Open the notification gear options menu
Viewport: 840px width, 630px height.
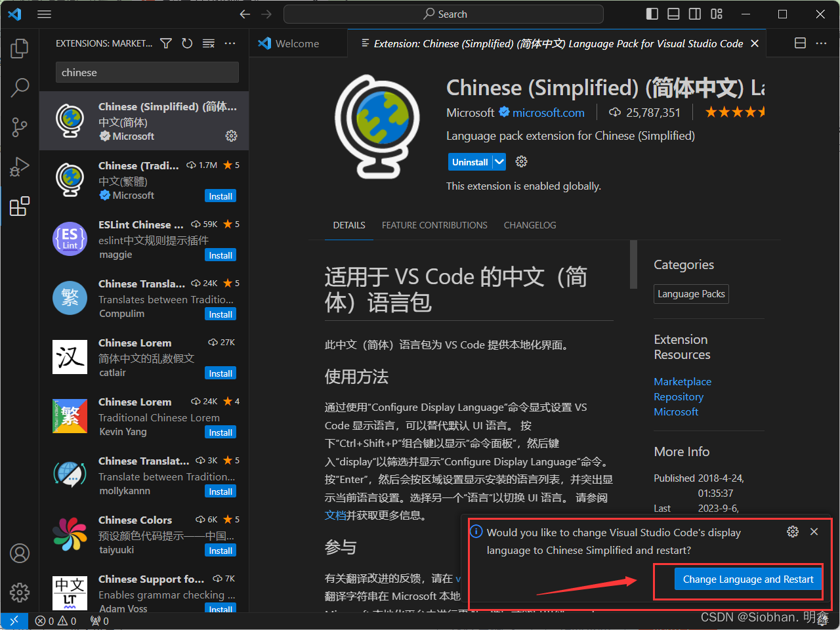click(x=793, y=532)
